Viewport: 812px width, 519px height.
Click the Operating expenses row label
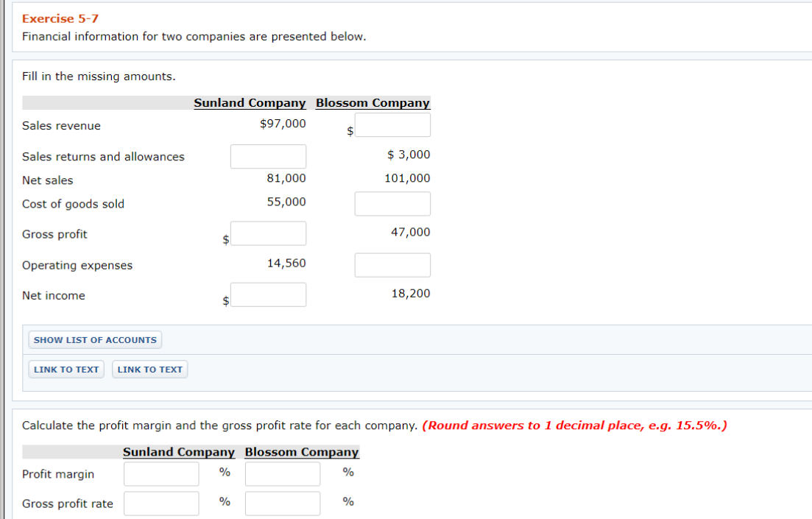[x=77, y=265]
